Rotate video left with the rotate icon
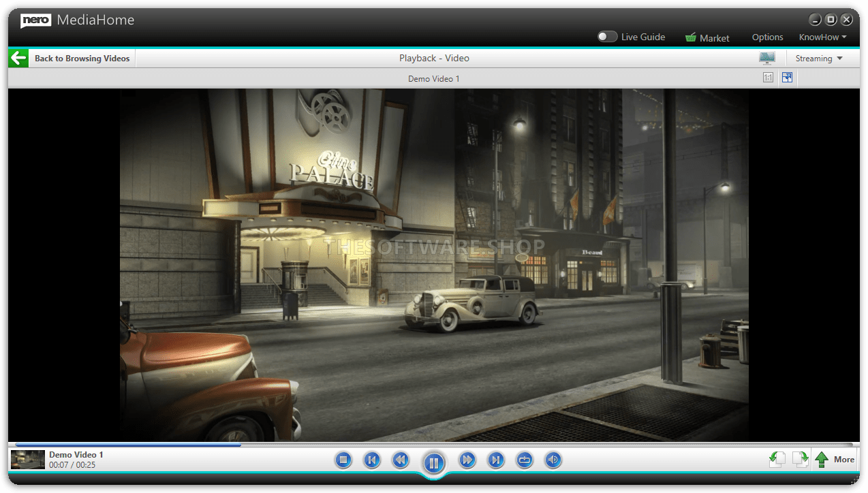 777,460
